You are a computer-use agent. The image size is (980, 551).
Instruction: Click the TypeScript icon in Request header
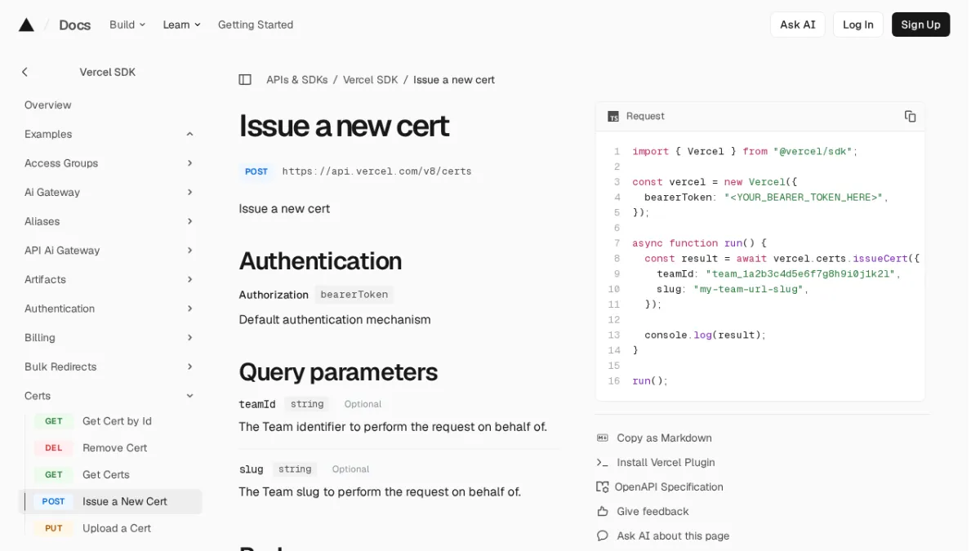613,117
